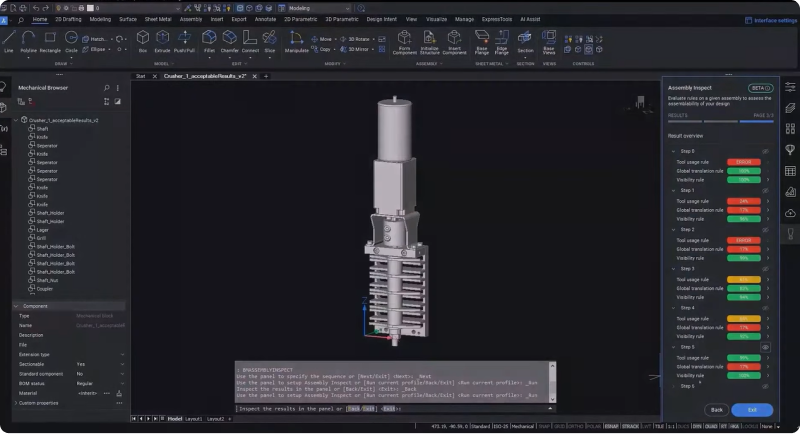Collapse the Step 0 results group
Viewport: 800px width, 434px height.
pyautogui.click(x=673, y=151)
